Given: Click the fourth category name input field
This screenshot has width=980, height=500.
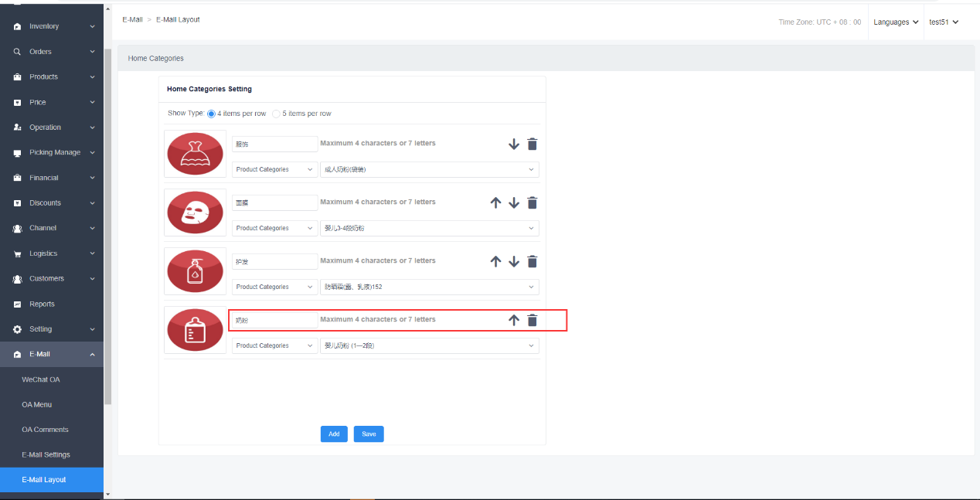Looking at the screenshot, I should 274,320.
